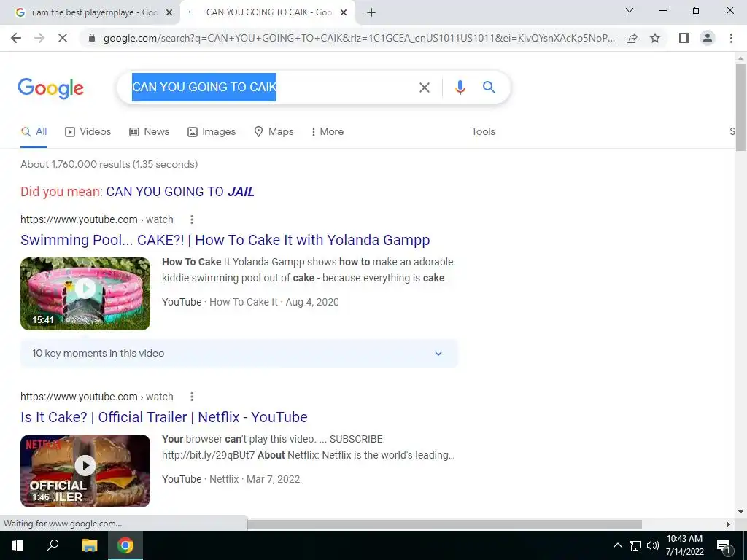The width and height of the screenshot is (747, 560).
Task: Close the 'CAN YOU GOING TO CAIK' tab
Action: coord(344,12)
